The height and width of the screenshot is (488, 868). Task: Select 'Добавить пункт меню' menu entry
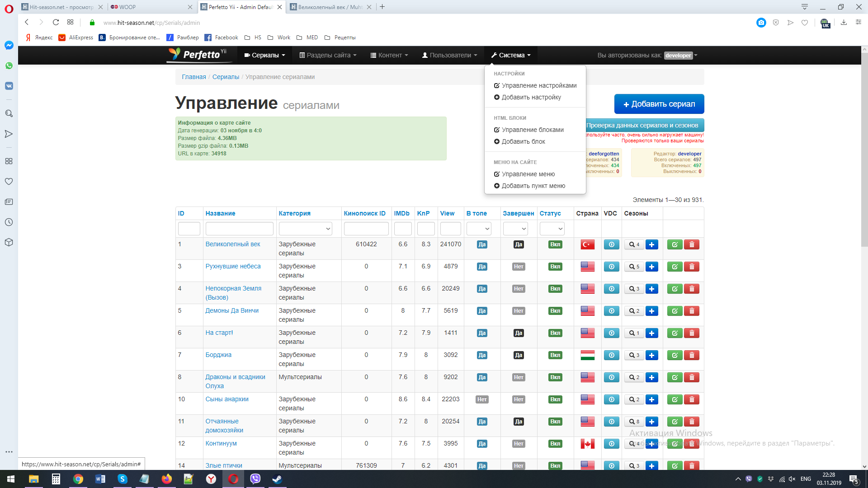533,186
